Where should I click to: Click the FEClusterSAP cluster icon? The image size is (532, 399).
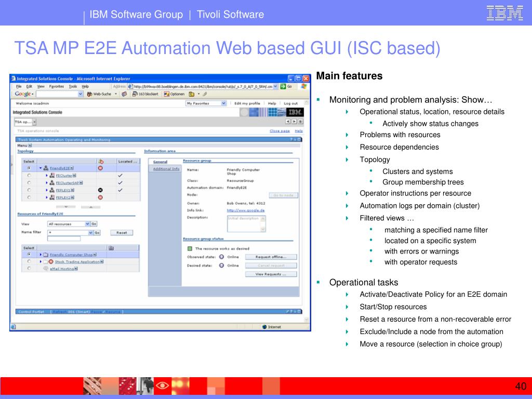point(52,182)
